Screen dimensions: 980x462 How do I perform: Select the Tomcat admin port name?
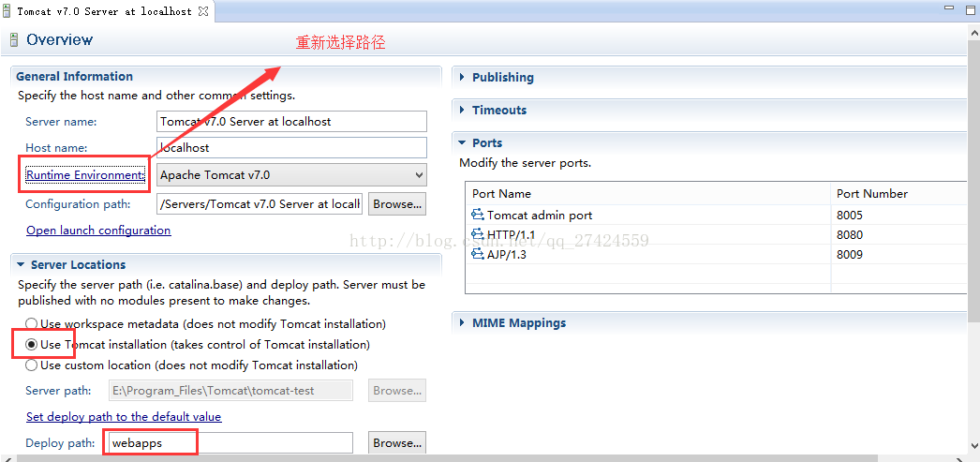tap(540, 215)
